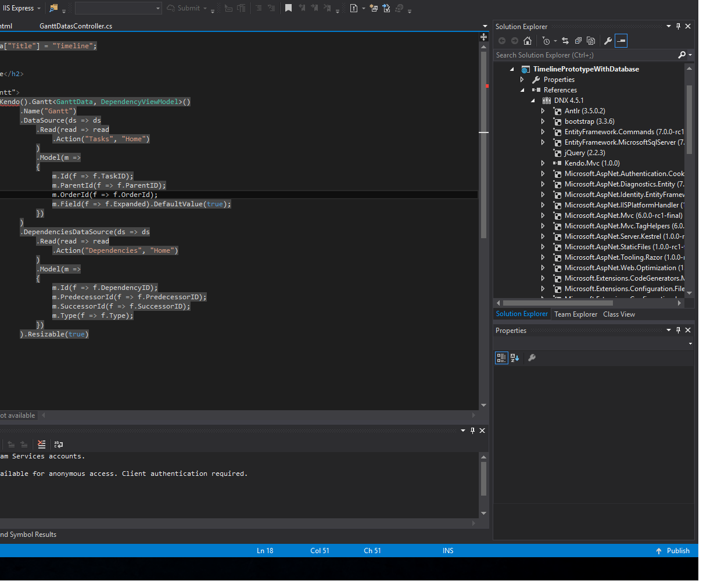Open the IIS Express dropdown arrow
The width and height of the screenshot is (703, 588).
[39, 8]
